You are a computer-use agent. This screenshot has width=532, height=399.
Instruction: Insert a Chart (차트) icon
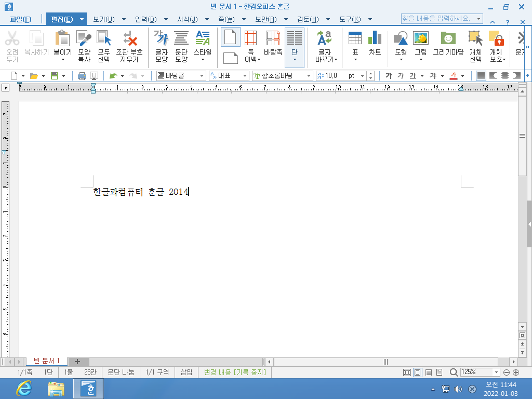(x=375, y=38)
